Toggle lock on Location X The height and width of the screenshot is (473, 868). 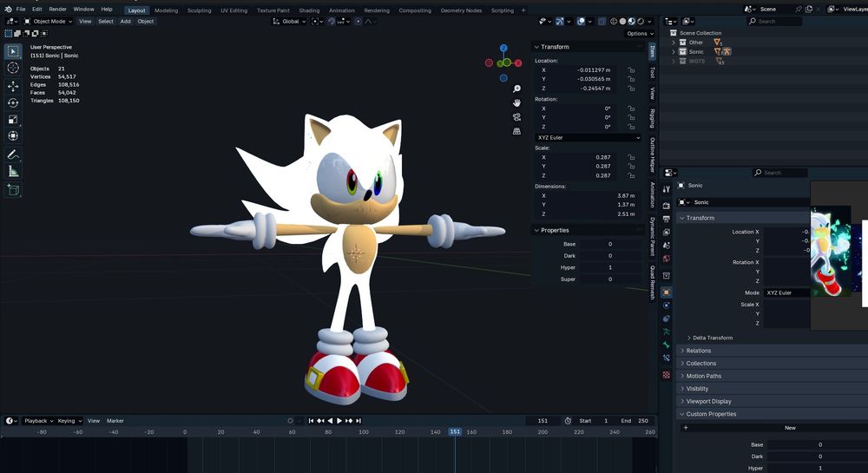631,70
